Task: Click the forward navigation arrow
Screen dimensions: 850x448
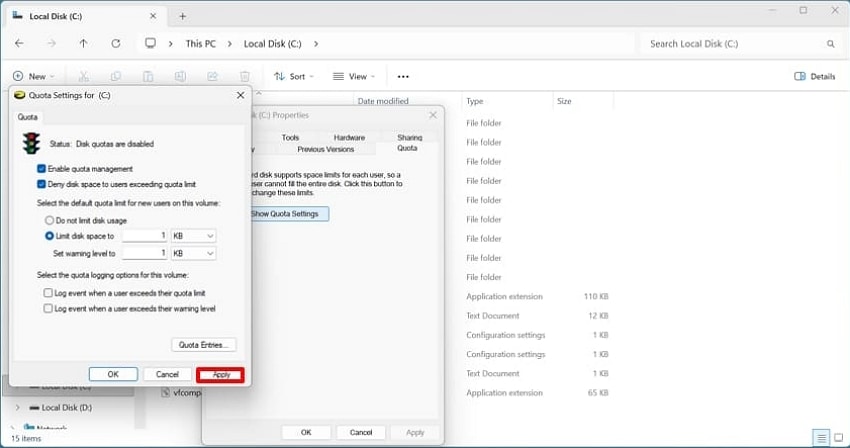Action: (51, 43)
